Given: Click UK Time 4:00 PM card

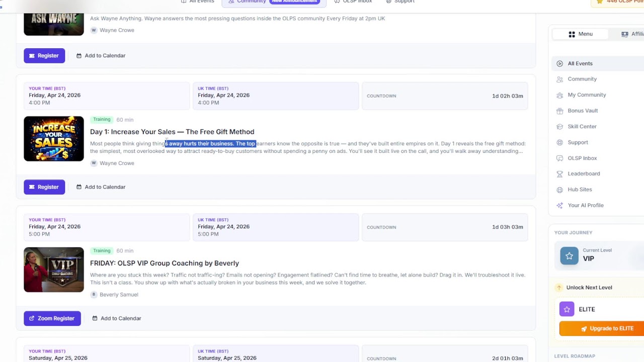Looking at the screenshot, I should coord(276,96).
